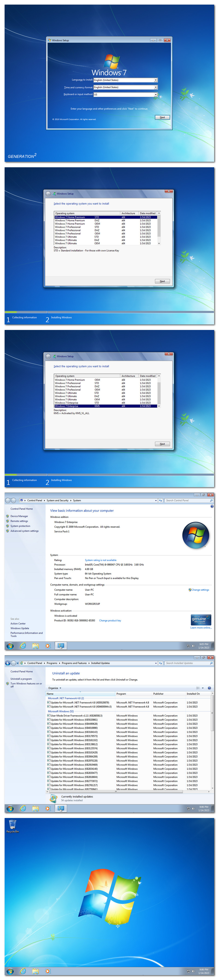Click the Learn more online link
219x980 pixels.
tap(201, 628)
